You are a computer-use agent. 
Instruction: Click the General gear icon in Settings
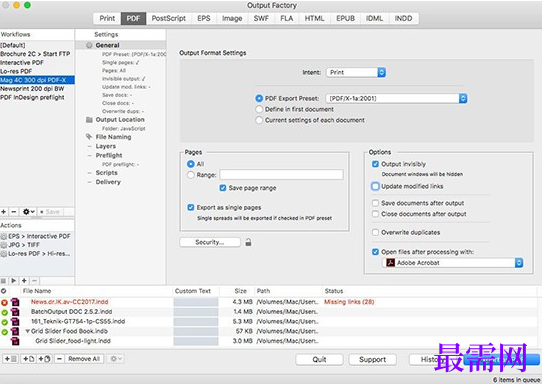pos(89,45)
